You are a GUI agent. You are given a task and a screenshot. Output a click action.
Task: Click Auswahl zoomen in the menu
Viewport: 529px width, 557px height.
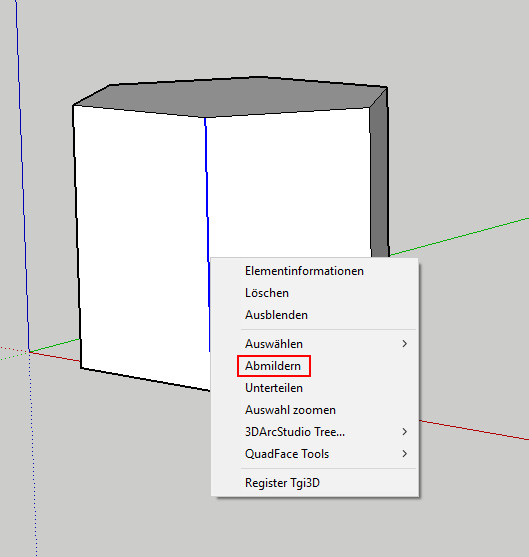pyautogui.click(x=290, y=410)
